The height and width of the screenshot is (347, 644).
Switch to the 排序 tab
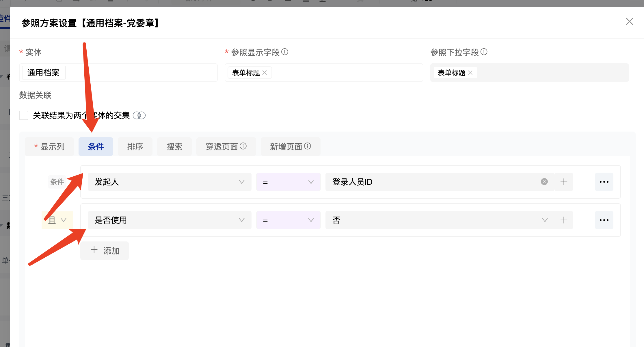click(x=135, y=147)
